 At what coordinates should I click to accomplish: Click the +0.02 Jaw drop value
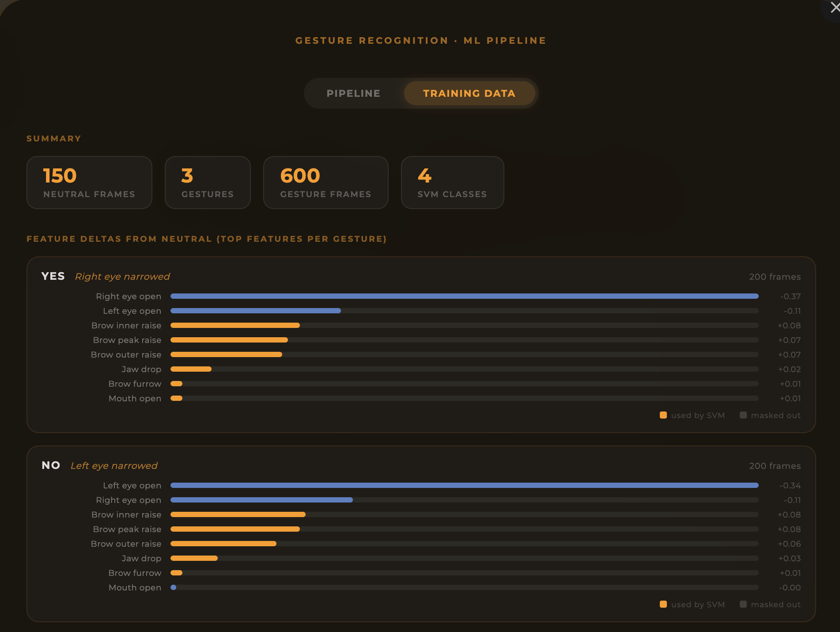790,369
